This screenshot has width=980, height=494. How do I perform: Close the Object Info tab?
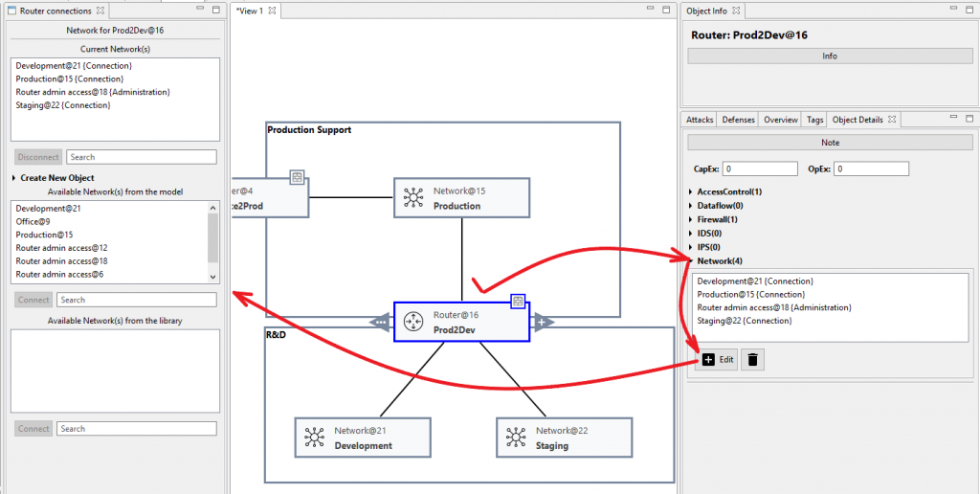[x=736, y=11]
